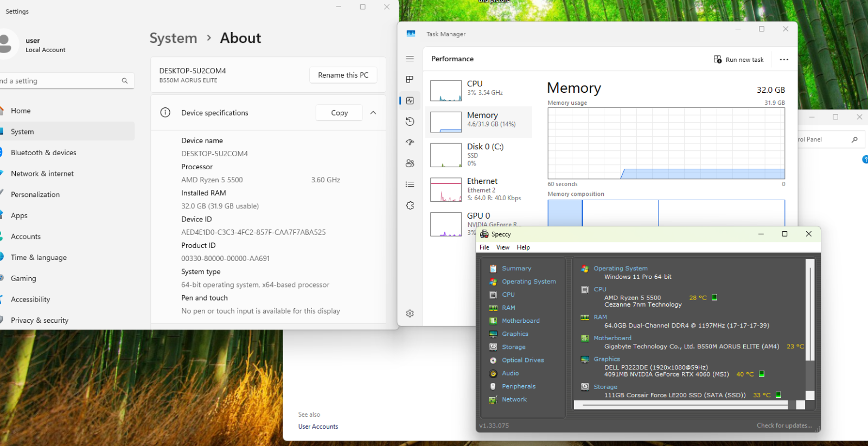Viewport: 868px width, 446px height.
Task: Open Services icon in Task Manager sidebar
Action: tap(410, 206)
